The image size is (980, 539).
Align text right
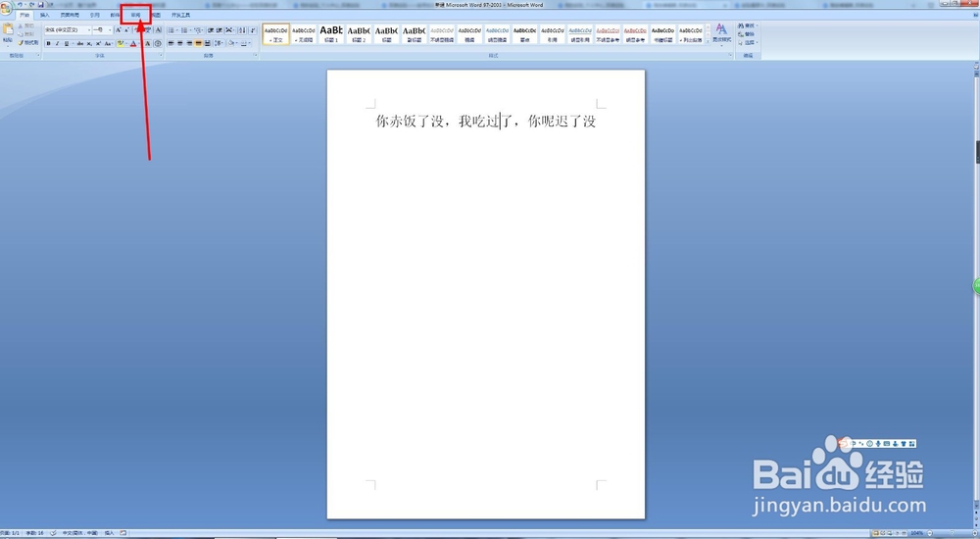pos(189,44)
